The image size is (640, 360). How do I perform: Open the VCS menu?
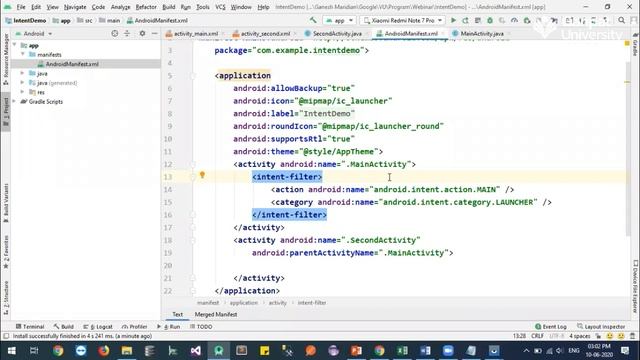tap(220, 7)
